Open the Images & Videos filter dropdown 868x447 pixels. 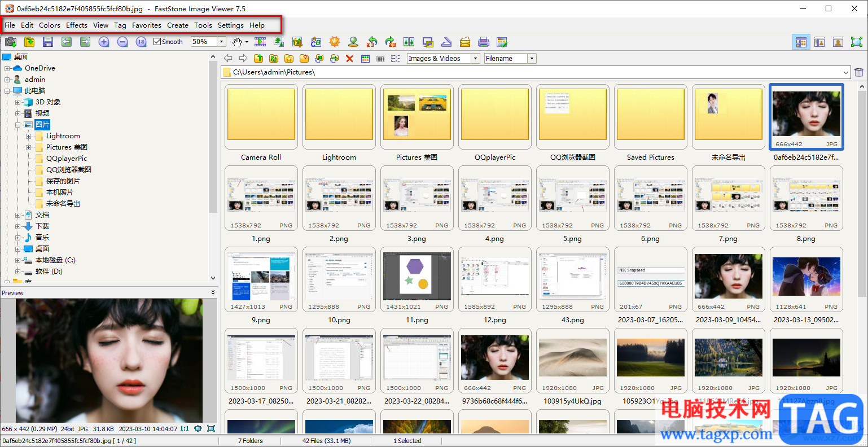475,59
